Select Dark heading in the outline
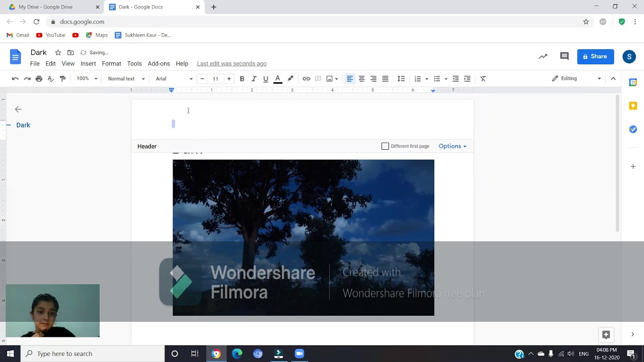This screenshot has width=644, height=362. tap(23, 125)
